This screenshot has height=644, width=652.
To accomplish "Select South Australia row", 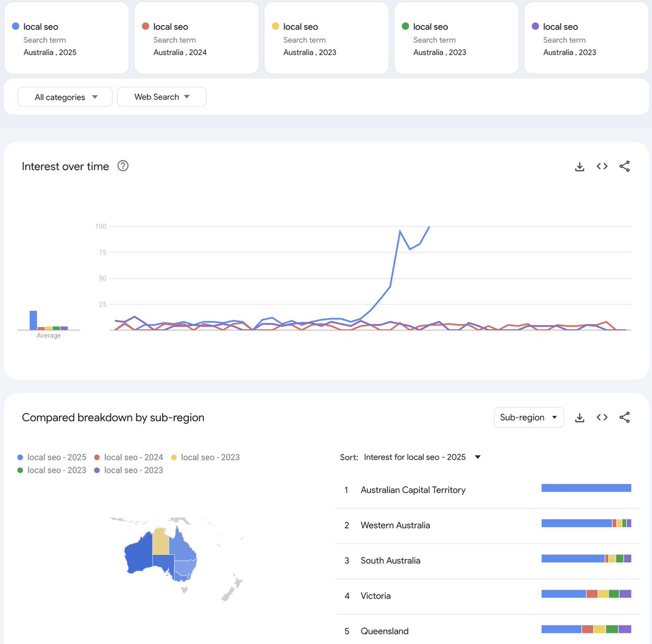I will [487, 560].
